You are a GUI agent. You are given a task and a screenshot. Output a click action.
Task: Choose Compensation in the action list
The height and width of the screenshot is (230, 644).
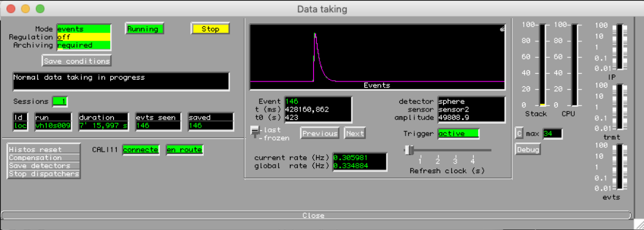click(x=44, y=158)
